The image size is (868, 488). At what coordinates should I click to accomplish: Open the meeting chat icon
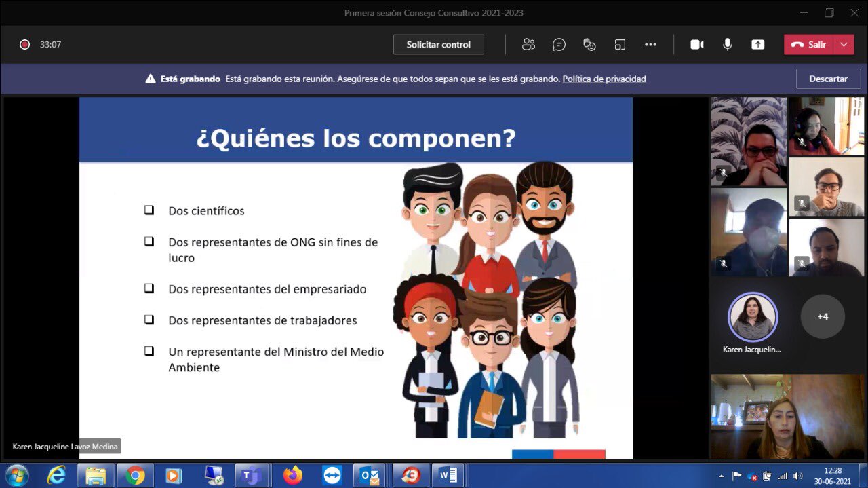click(559, 44)
